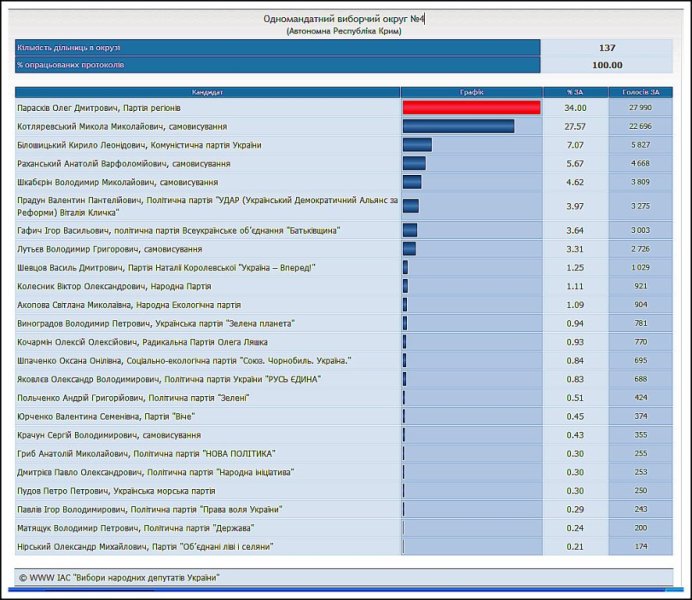Click the graph bar for Раханський Анатолій Варфоломійович

click(414, 163)
